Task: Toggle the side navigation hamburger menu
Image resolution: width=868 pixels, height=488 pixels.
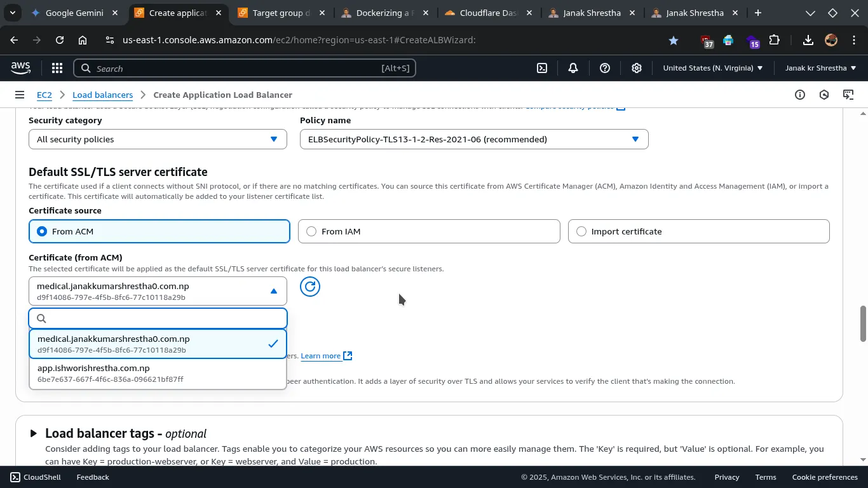Action: (20, 95)
